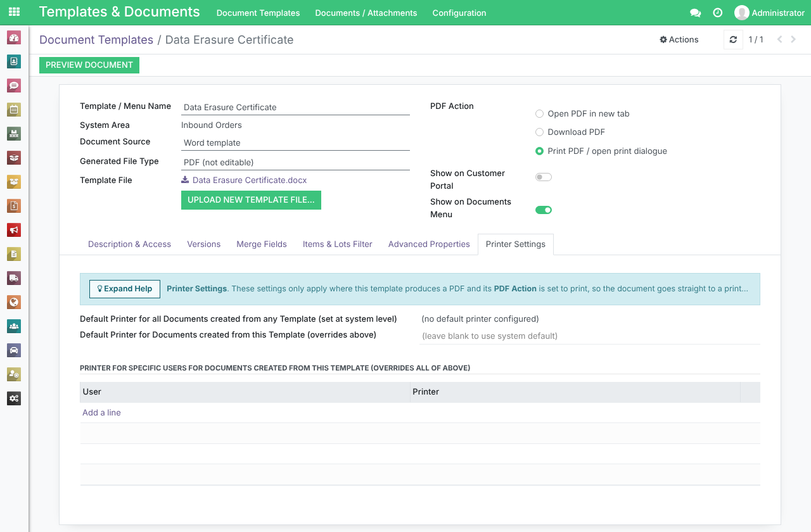Open the conversations icon in top bar
811x532 pixels.
(695, 13)
